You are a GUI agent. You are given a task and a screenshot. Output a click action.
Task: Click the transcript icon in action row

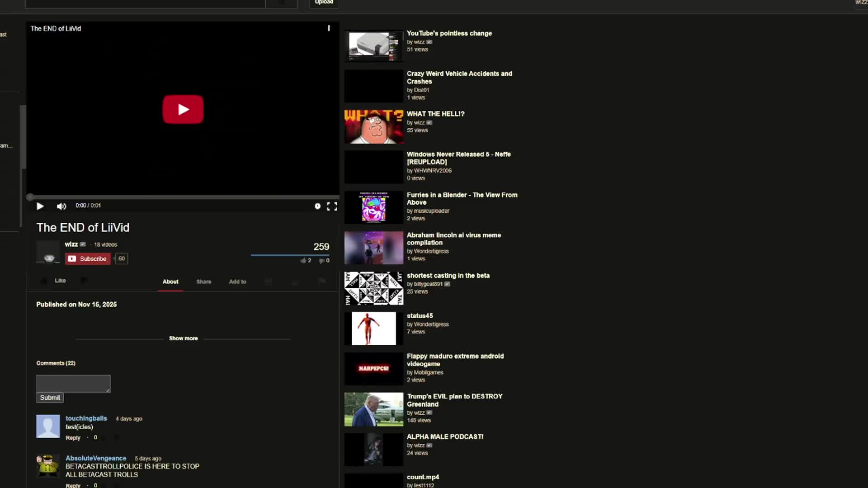269,282
